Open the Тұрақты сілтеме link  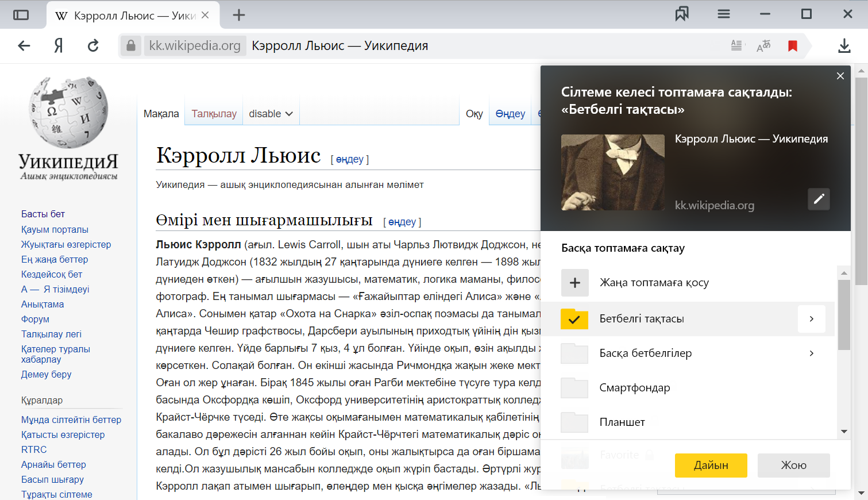coord(57,494)
